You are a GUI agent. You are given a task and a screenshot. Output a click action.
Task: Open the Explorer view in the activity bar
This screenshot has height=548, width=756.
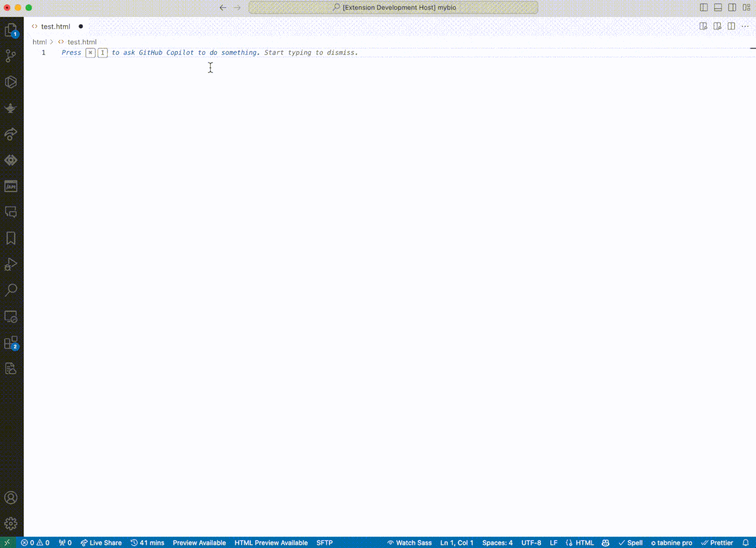pyautogui.click(x=11, y=30)
